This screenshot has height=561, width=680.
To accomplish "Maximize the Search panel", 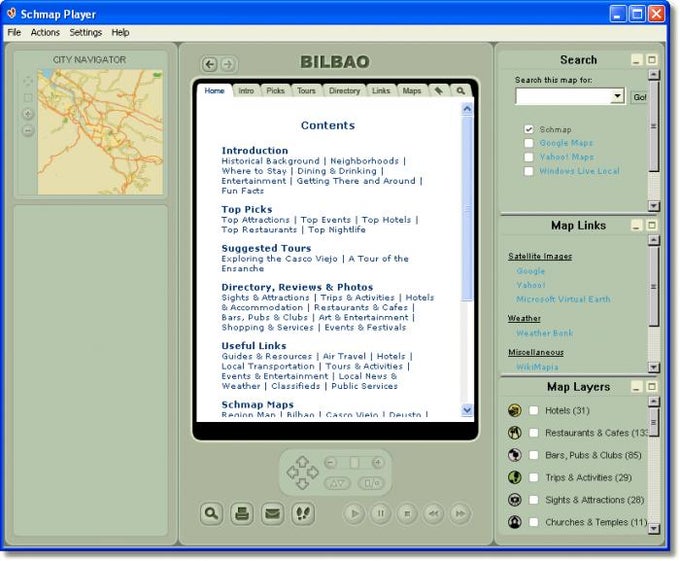I will pos(651,60).
